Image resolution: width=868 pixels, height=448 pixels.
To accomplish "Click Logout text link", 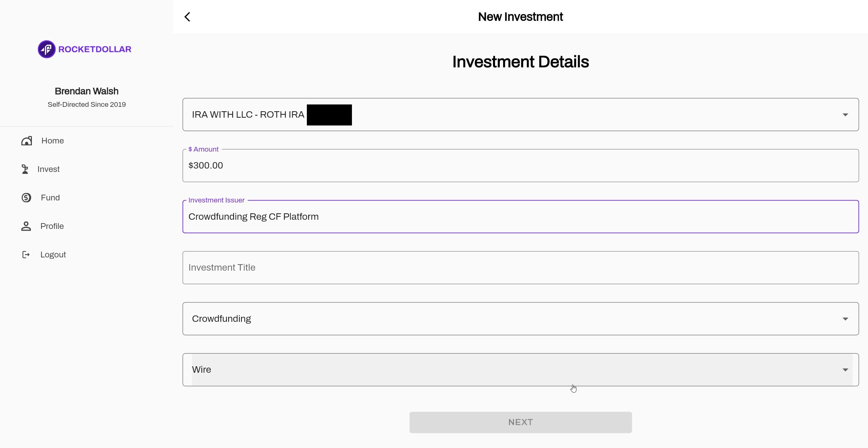I will coord(53,255).
